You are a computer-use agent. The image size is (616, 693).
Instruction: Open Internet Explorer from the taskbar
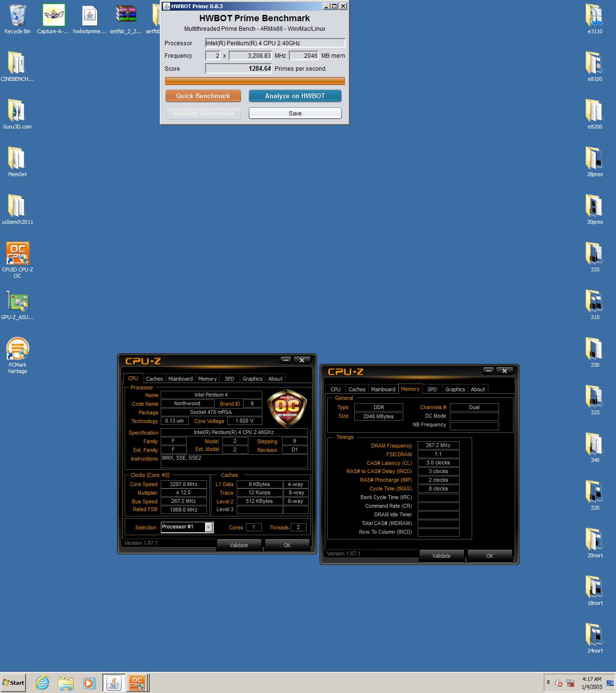tap(42, 682)
